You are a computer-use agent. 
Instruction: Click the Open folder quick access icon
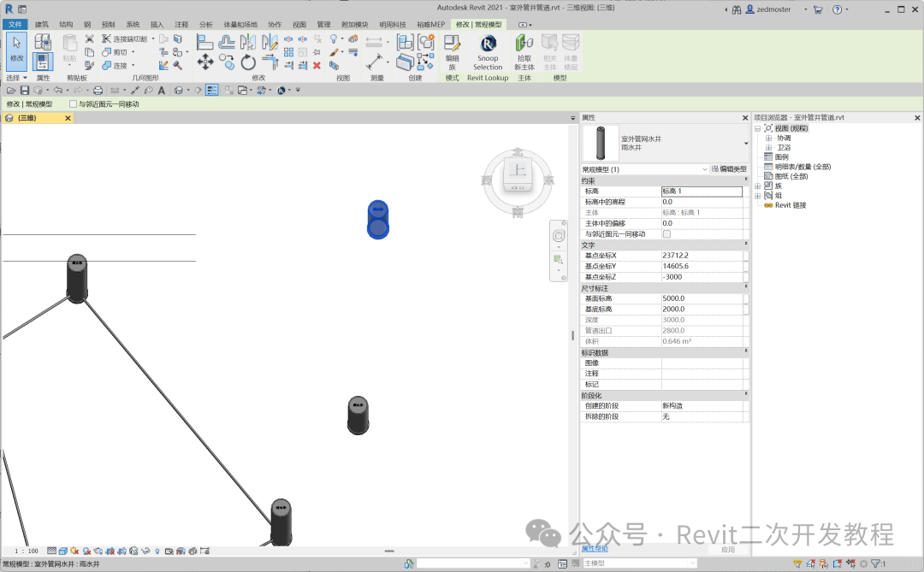(11, 90)
